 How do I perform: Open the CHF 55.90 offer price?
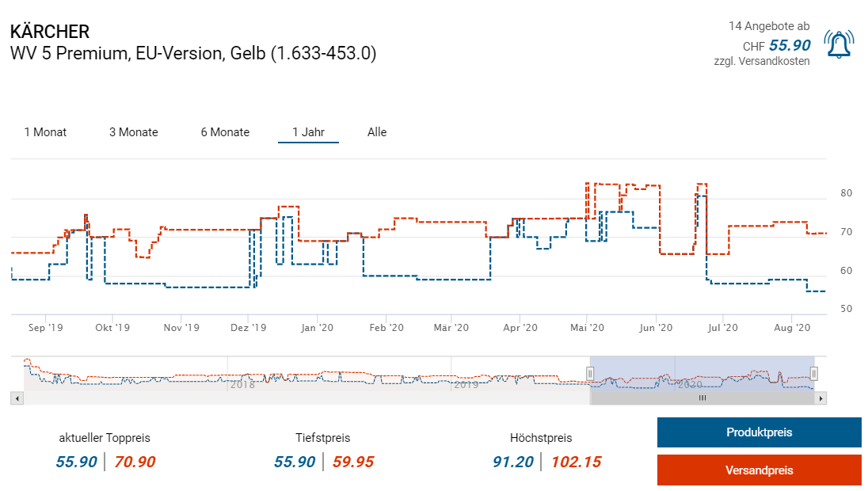pyautogui.click(x=789, y=46)
